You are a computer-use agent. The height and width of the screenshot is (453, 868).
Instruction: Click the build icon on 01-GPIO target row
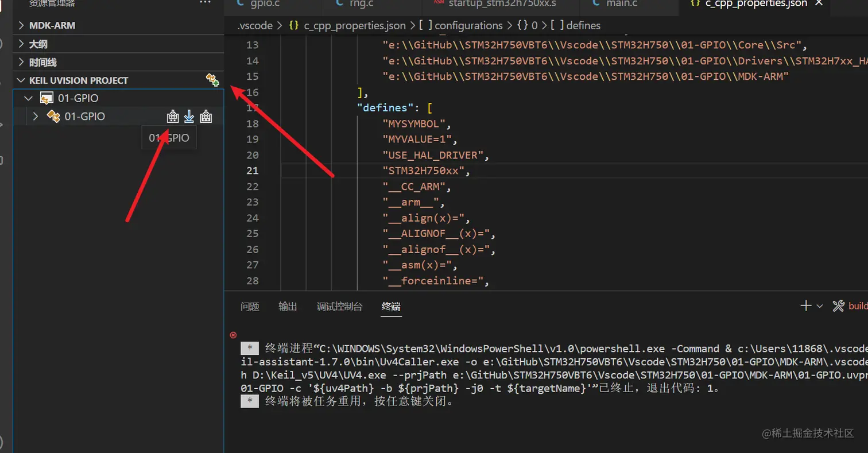coord(173,117)
